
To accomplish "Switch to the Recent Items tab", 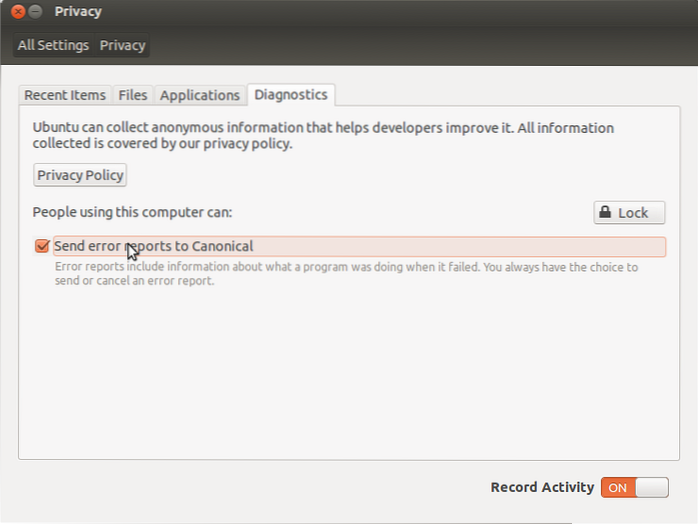I will tap(65, 95).
